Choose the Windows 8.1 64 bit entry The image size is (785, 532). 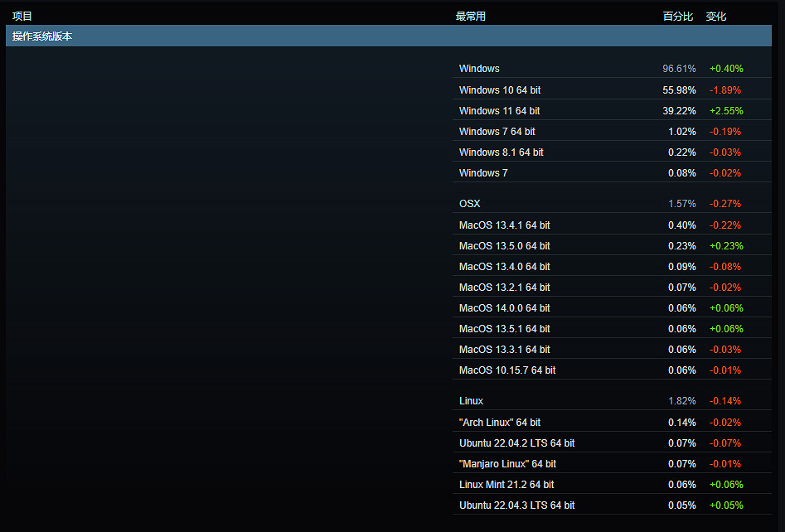click(501, 152)
